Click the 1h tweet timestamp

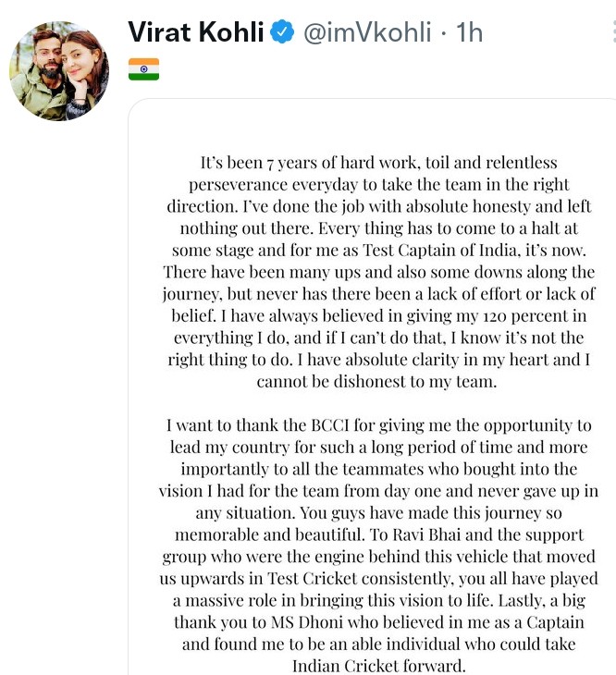coord(471,33)
